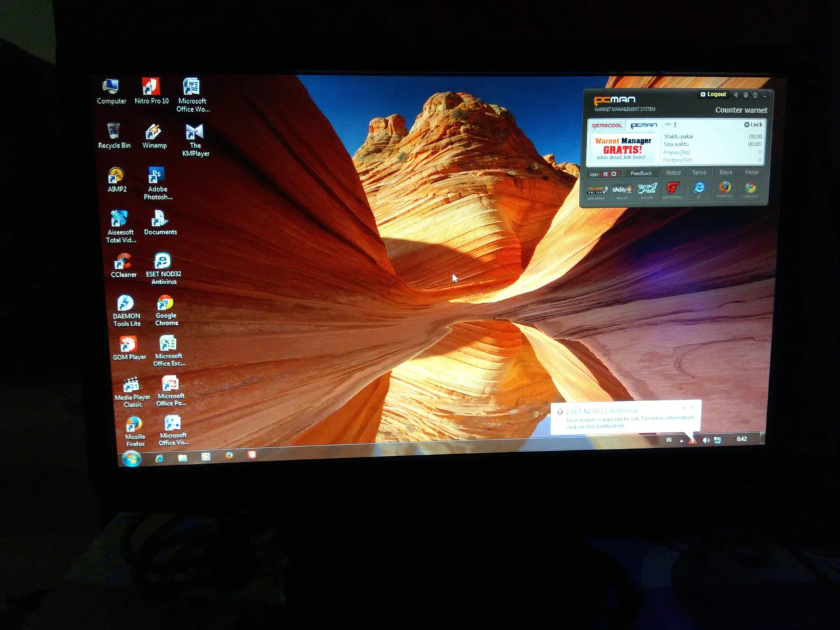The width and height of the screenshot is (840, 630).
Task: Open the Notice tab in PCMAN
Action: tap(673, 173)
